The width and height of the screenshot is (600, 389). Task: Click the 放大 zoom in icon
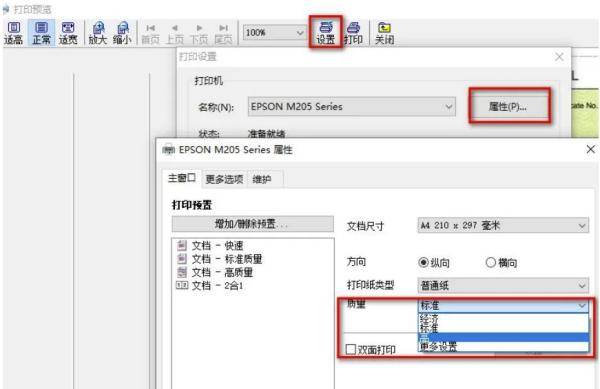(x=98, y=33)
